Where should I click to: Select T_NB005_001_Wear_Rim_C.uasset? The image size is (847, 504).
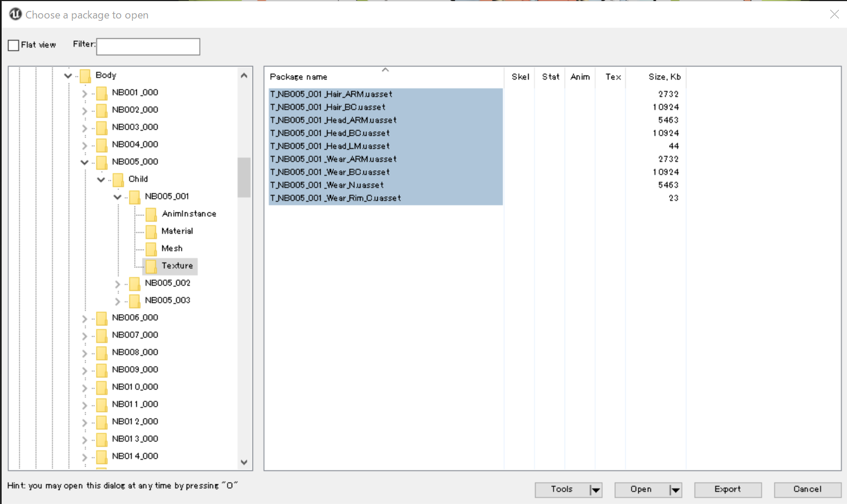[x=385, y=198]
